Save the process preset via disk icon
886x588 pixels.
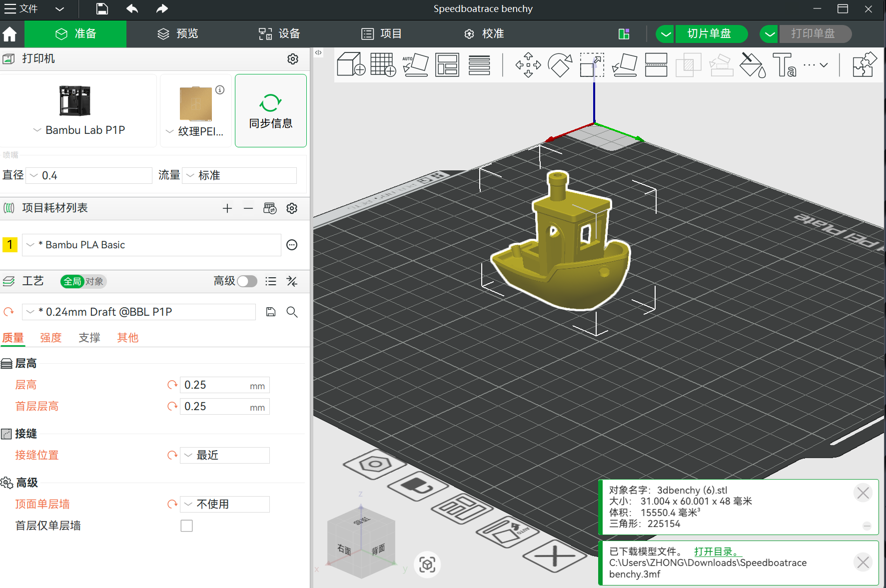[x=271, y=312]
